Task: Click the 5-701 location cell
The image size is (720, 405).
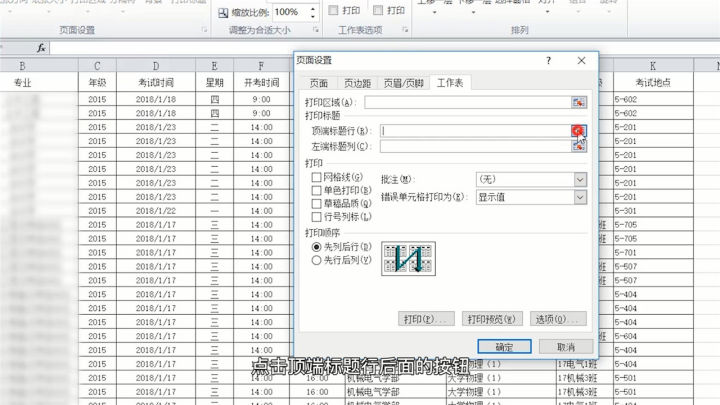Action: pyautogui.click(x=653, y=253)
